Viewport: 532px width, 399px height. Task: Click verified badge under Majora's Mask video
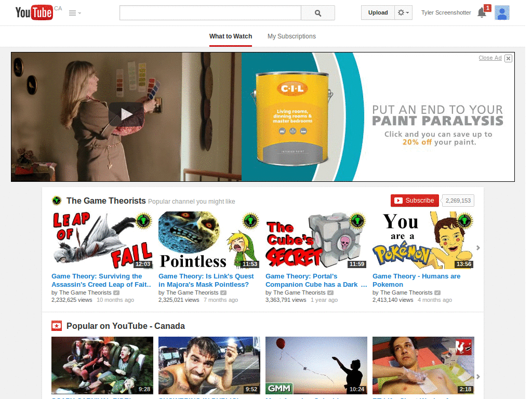coord(223,292)
